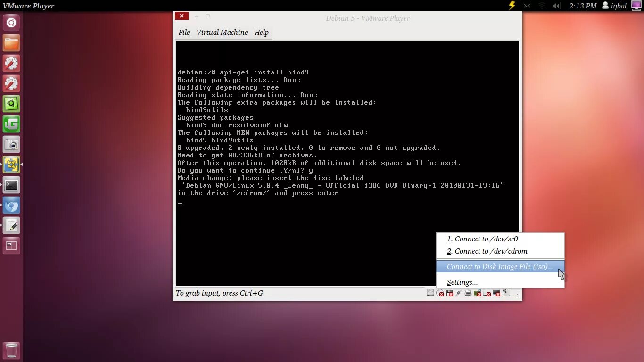The image size is (644, 362).
Task: Open the File menu in VMware Player
Action: pos(184,33)
